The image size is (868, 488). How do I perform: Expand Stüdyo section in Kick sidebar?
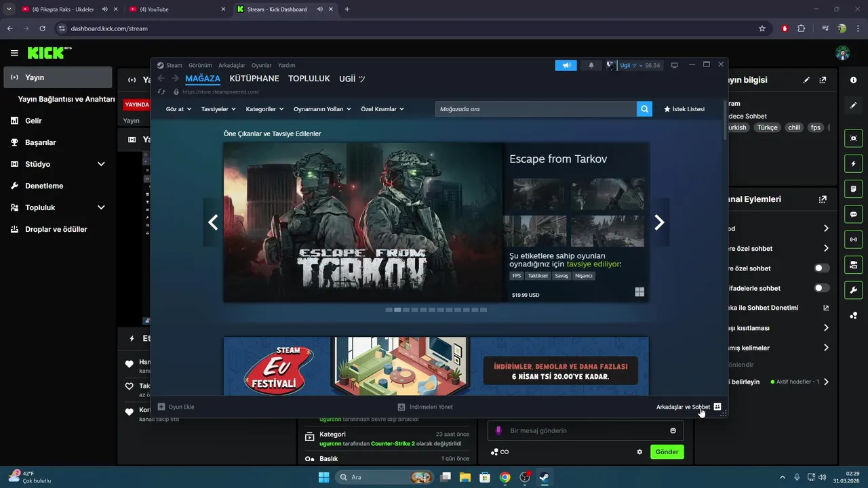(101, 164)
